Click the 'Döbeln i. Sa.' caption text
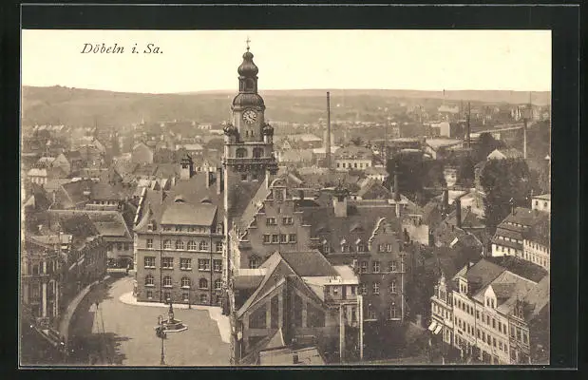The image size is (588, 380). [122, 48]
